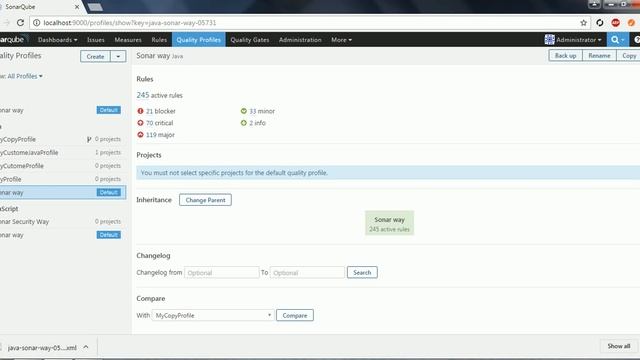Screen dimensions: 640x360
Task: Focus the Changelog from date field
Action: (x=222, y=272)
